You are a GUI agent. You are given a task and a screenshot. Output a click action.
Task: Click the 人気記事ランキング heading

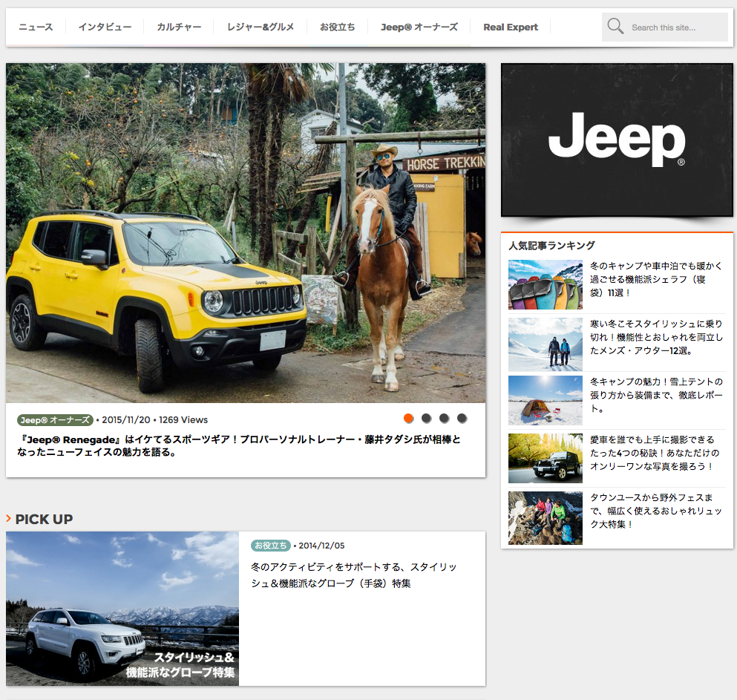click(551, 246)
